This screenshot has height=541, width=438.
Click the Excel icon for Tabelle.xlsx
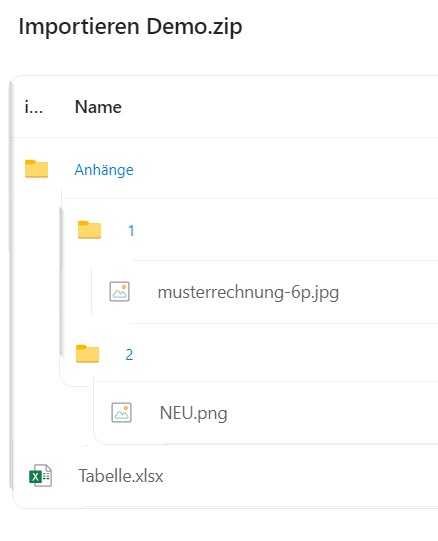(x=40, y=475)
